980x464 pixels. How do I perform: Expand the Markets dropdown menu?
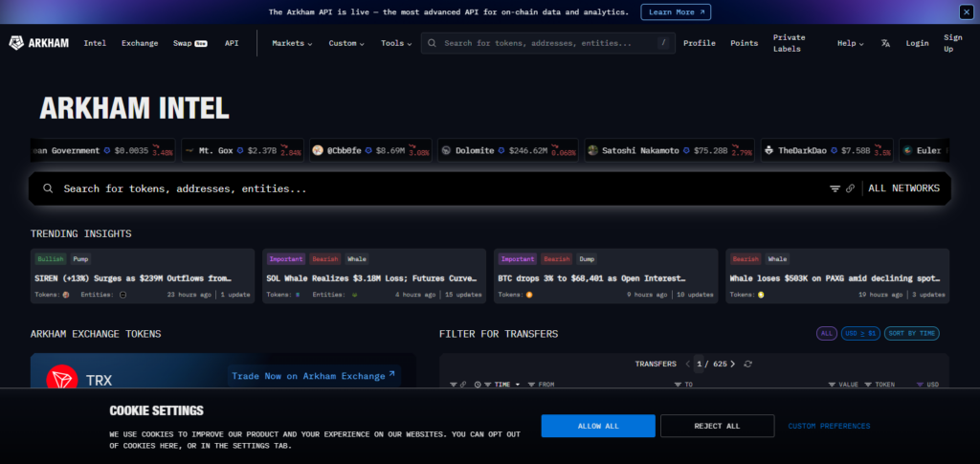(x=292, y=43)
